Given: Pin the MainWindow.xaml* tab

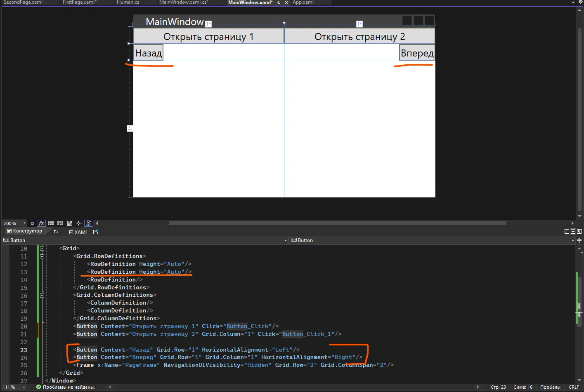Looking at the screenshot, I should pyautogui.click(x=279, y=2).
